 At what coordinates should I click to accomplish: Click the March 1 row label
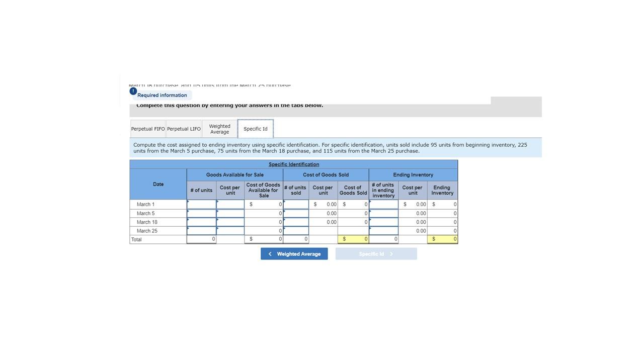pos(146,204)
